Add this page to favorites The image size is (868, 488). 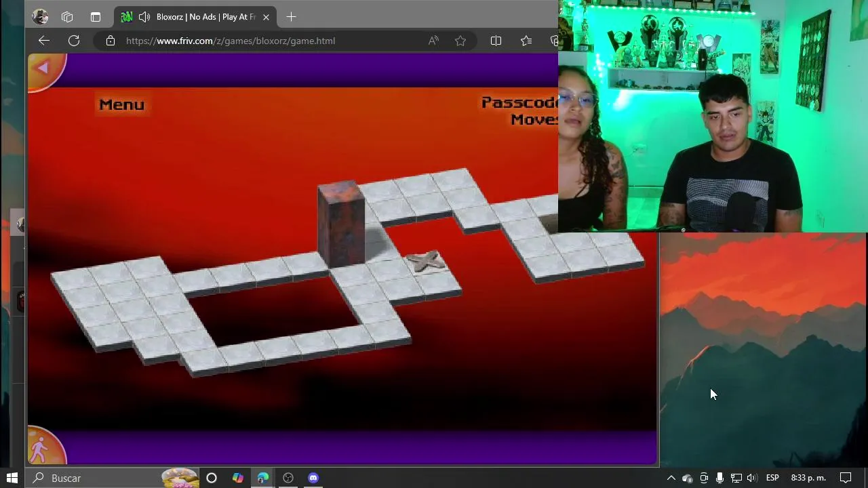click(x=460, y=41)
